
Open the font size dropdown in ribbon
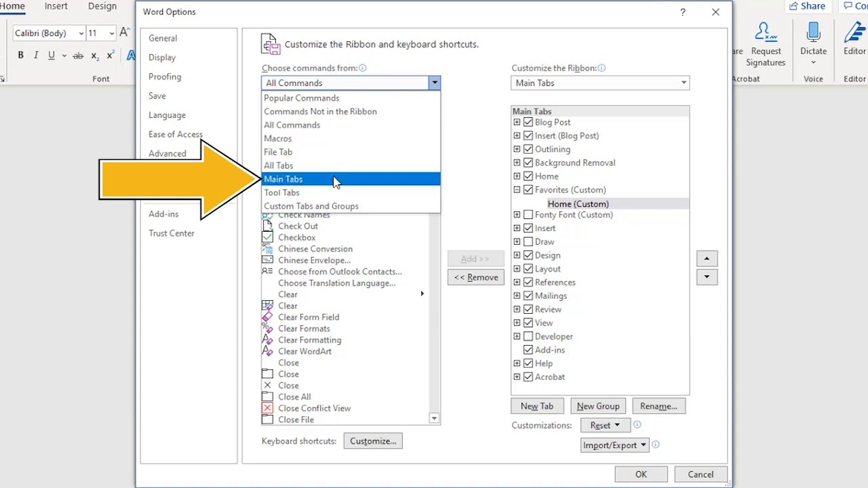pos(112,33)
